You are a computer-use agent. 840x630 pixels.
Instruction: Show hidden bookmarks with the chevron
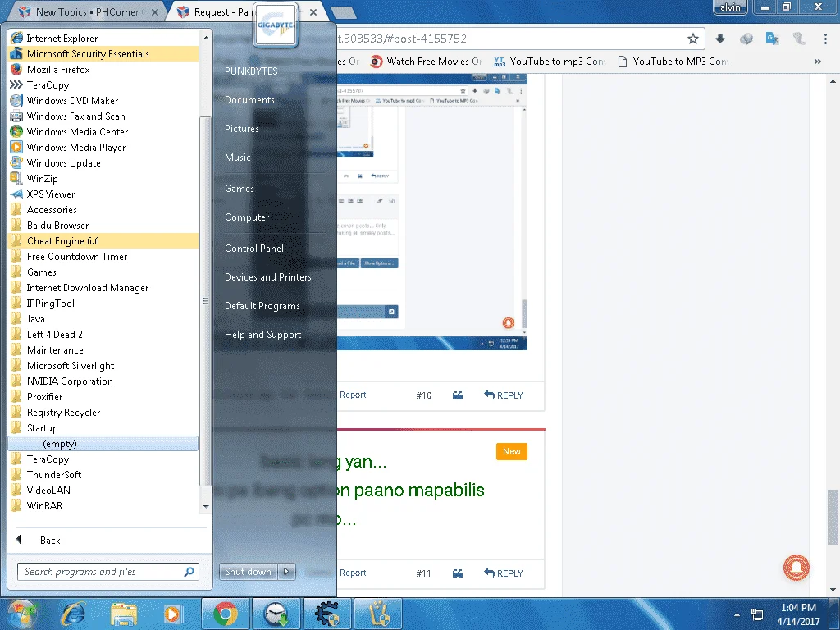(x=818, y=62)
